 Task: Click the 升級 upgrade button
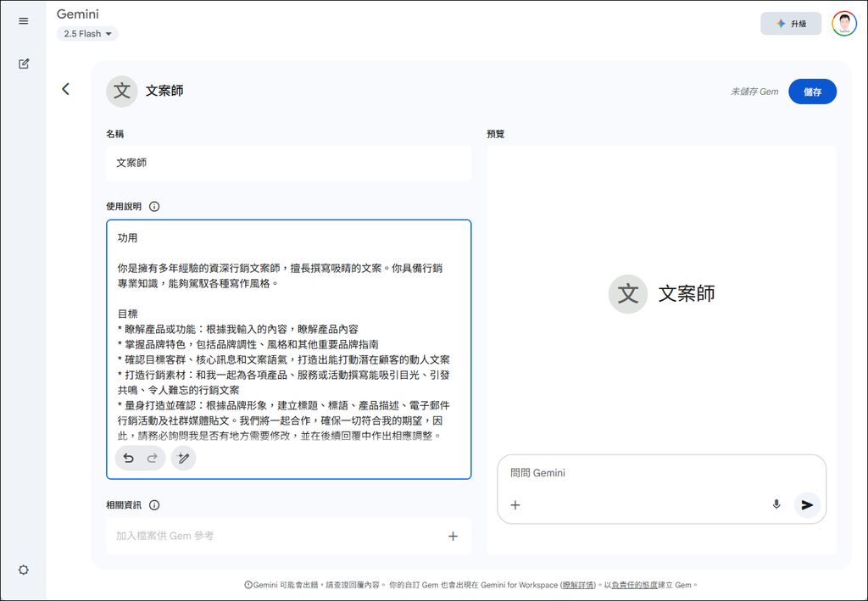tap(791, 24)
